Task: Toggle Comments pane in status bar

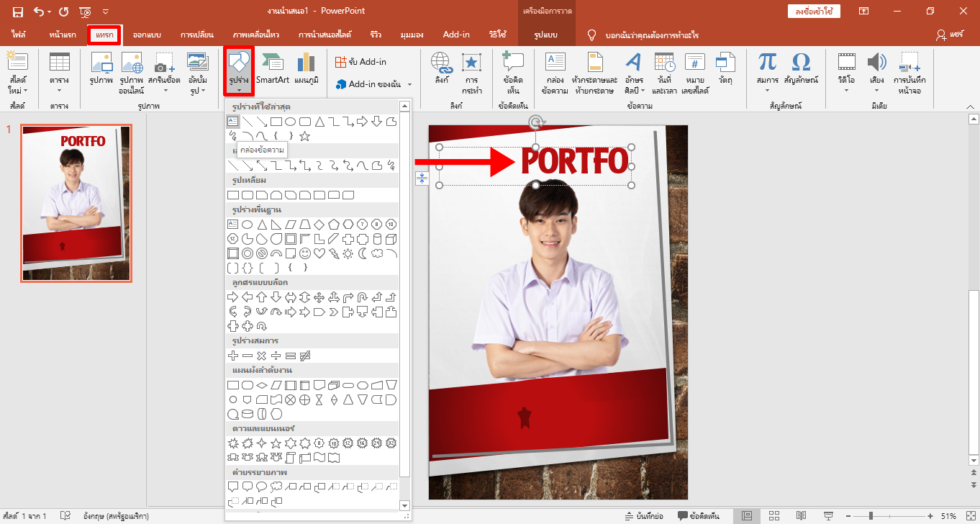Action: click(699, 516)
